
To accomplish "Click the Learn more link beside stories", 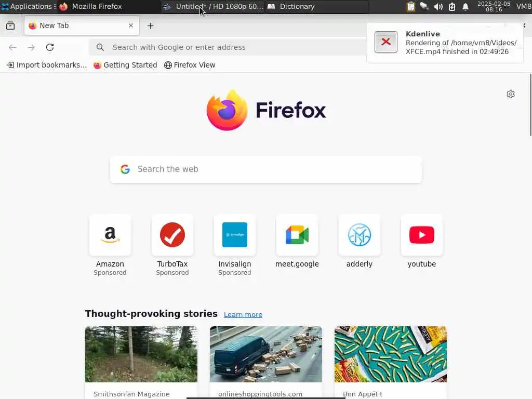I will [243, 314].
